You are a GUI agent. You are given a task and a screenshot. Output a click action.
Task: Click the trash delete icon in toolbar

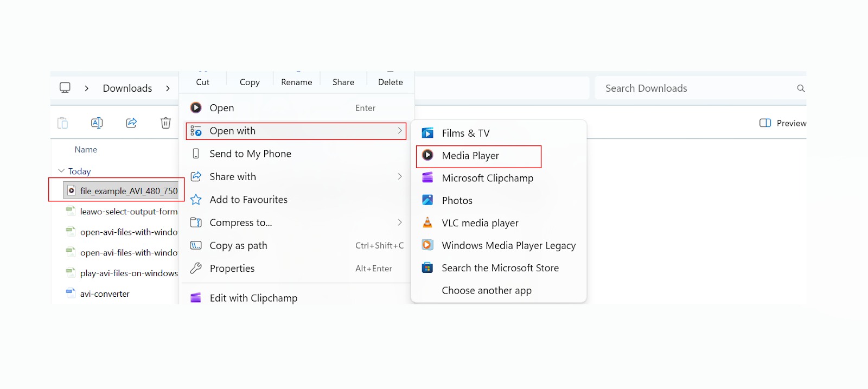[x=165, y=123]
